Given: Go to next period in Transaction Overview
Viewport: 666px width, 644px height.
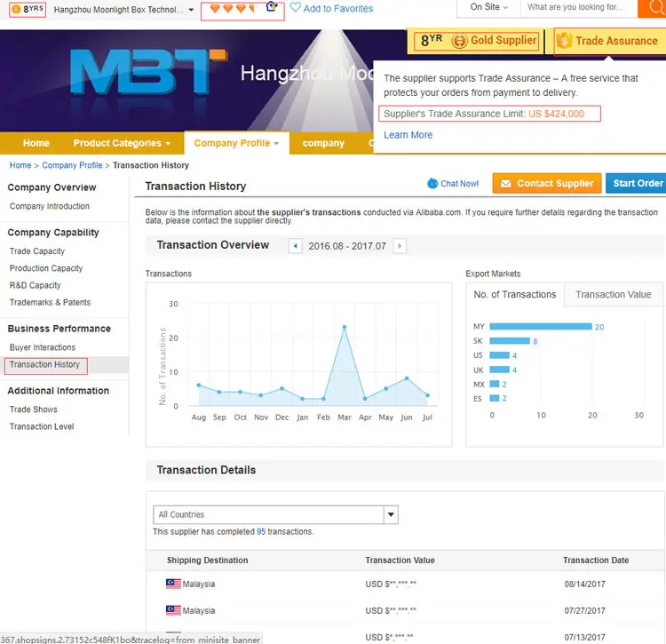Looking at the screenshot, I should click(x=400, y=246).
